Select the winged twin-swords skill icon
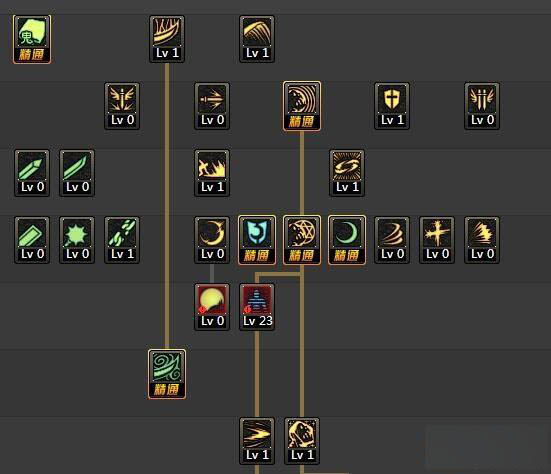The image size is (551, 474). [x=482, y=106]
